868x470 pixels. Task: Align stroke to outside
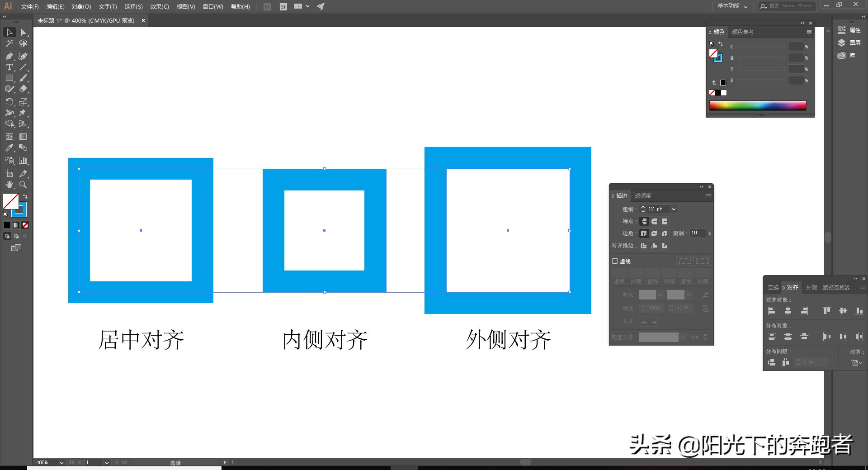coord(665,246)
